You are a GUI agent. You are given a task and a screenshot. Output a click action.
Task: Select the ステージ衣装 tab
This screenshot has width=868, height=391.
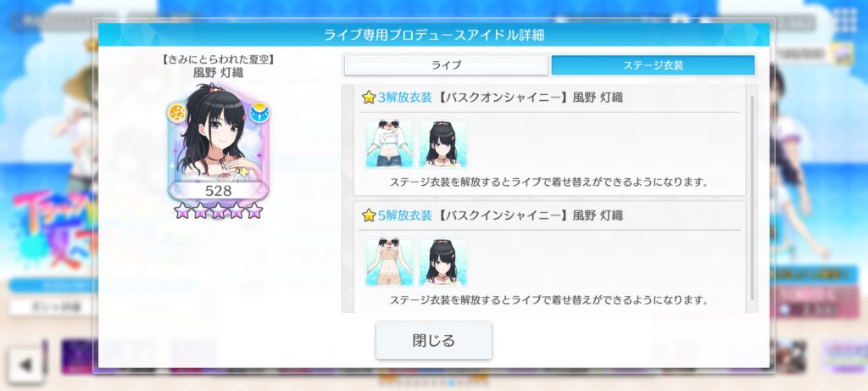(x=653, y=65)
